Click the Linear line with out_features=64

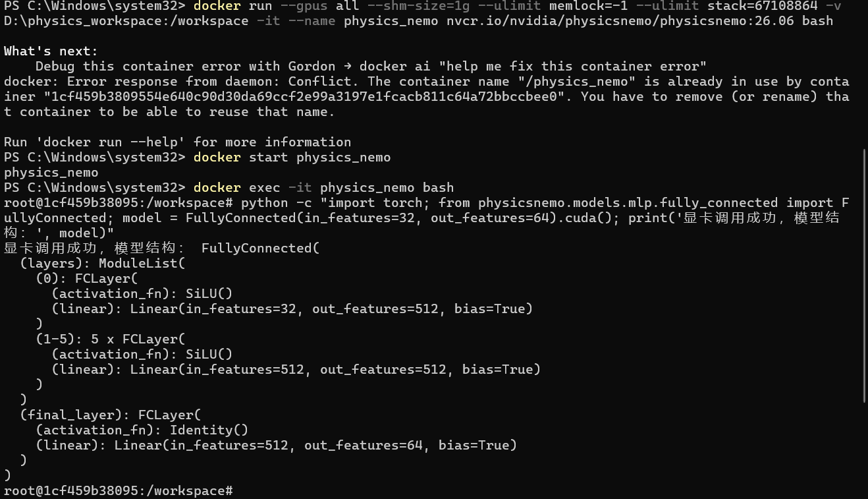(276, 446)
